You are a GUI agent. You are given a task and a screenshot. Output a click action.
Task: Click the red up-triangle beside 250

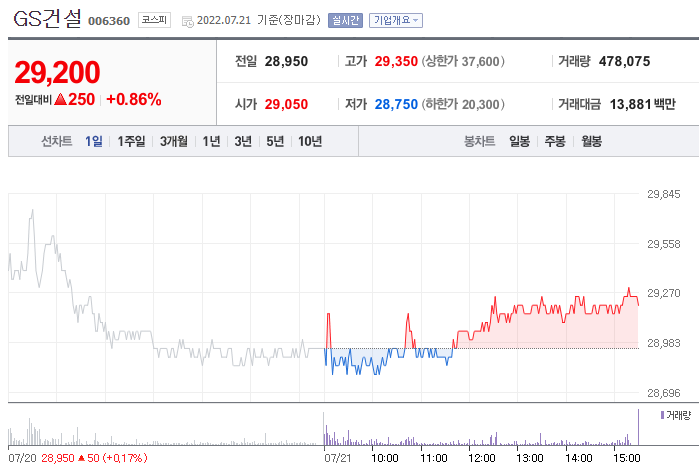click(61, 99)
